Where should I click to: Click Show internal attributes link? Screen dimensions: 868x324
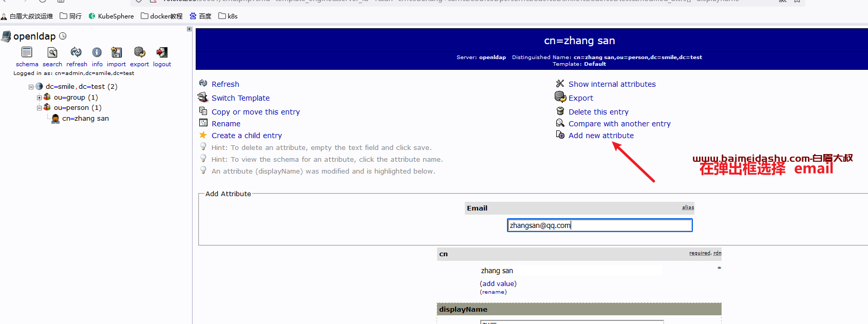(x=612, y=84)
